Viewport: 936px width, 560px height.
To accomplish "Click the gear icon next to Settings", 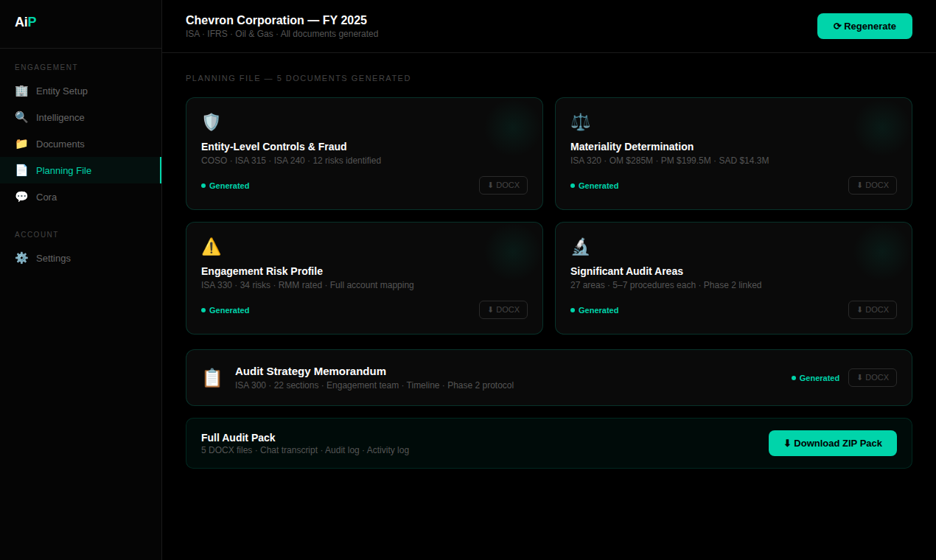I will 21,258.
